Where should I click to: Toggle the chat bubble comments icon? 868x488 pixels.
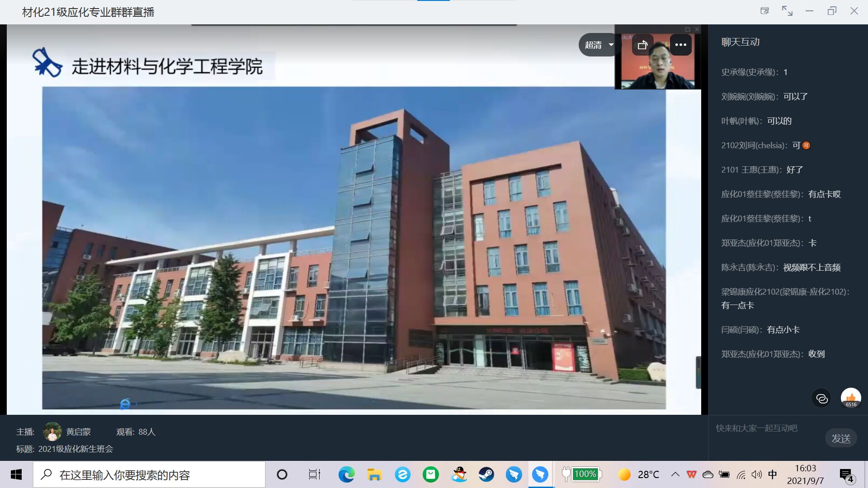821,398
